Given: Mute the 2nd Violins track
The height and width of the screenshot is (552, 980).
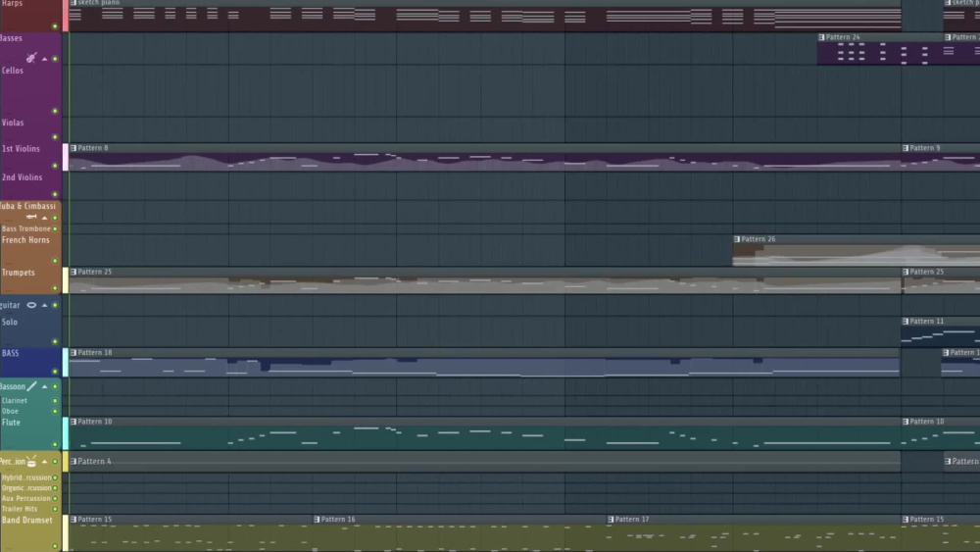Looking at the screenshot, I should click(x=55, y=194).
